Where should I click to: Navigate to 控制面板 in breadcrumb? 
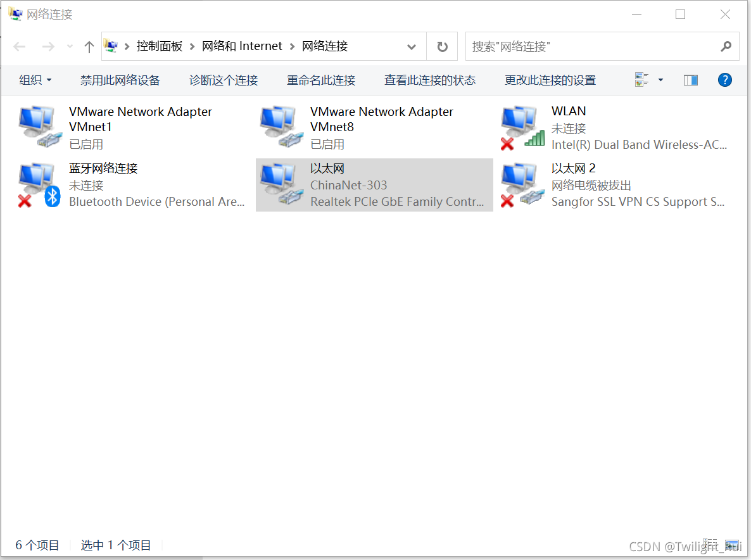160,46
